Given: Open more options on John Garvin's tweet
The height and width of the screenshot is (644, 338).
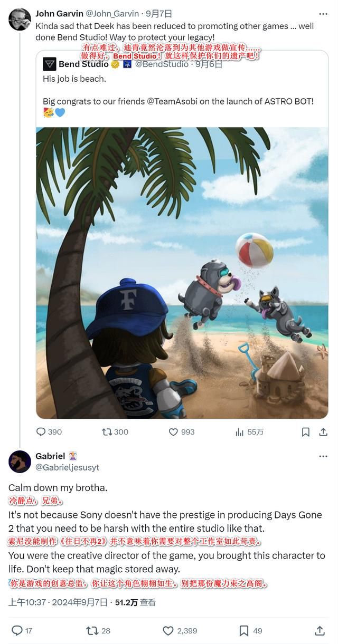Looking at the screenshot, I should [323, 13].
